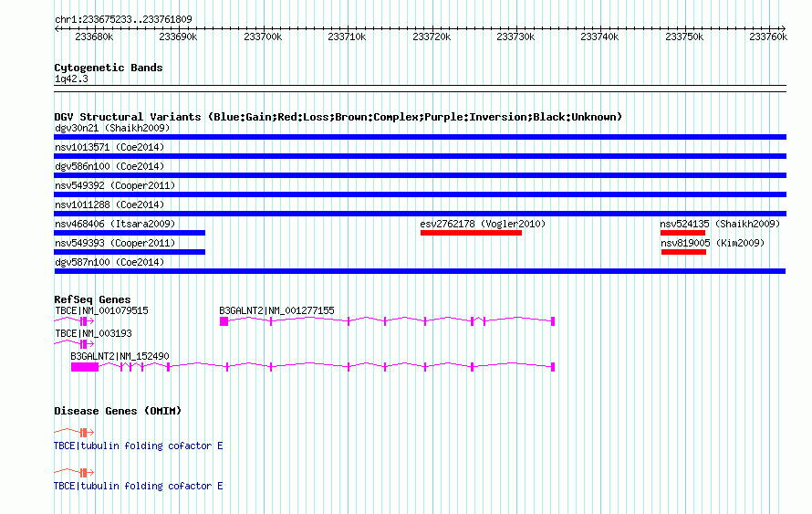Viewport: 812px width, 514px height.
Task: Click the 233680k ruler tick label
Action: point(94,37)
